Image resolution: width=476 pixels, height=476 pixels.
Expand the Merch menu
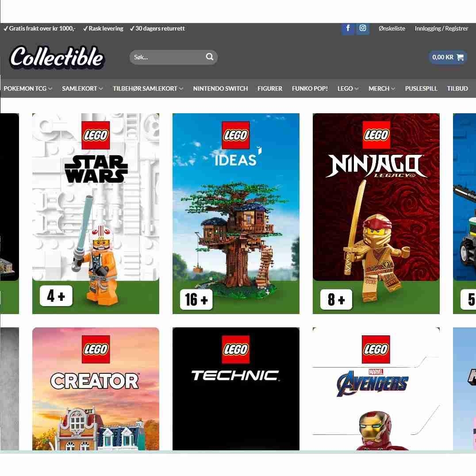tap(382, 88)
